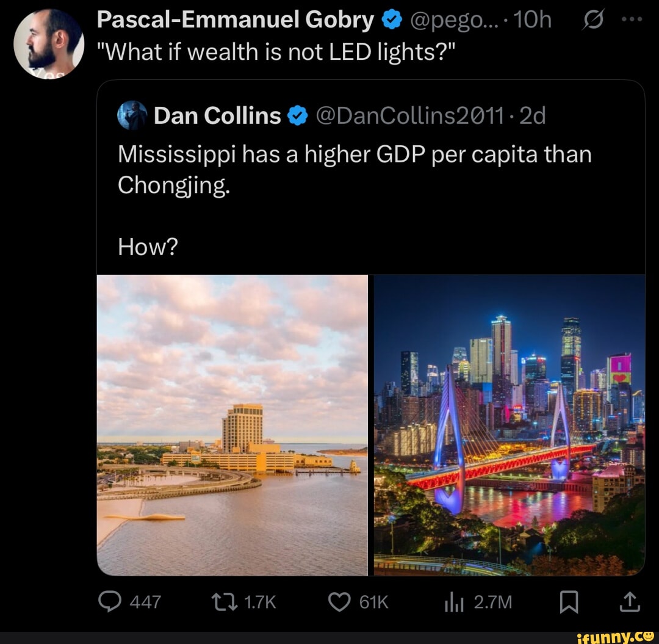Bookmark this tweet

click(x=569, y=602)
